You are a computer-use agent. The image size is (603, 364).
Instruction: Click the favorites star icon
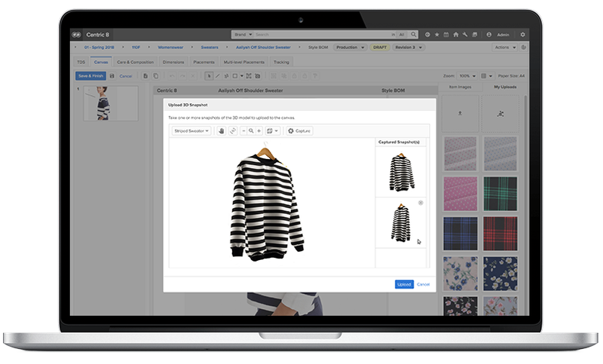[x=436, y=35]
